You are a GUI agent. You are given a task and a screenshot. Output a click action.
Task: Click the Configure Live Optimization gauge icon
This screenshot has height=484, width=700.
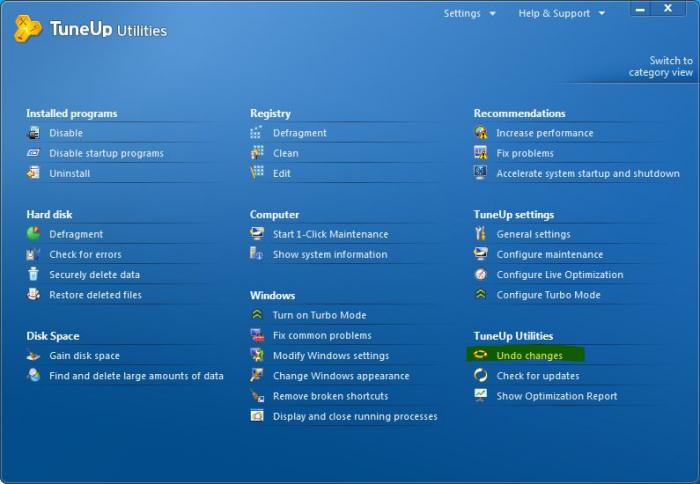tap(480, 274)
